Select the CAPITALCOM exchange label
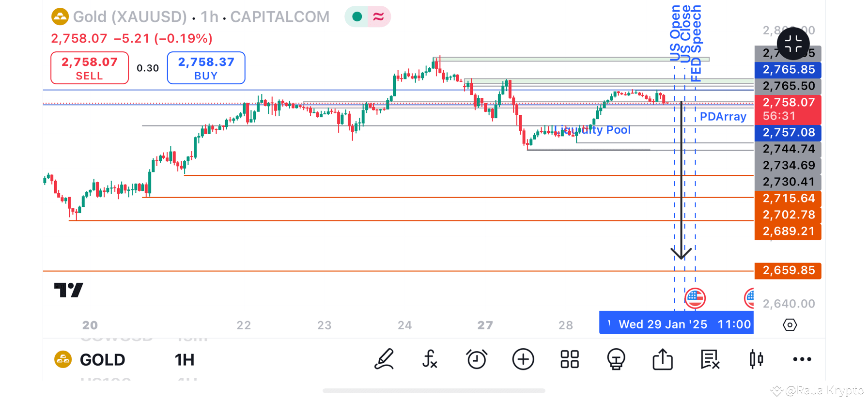The height and width of the screenshot is (401, 868). tap(279, 16)
